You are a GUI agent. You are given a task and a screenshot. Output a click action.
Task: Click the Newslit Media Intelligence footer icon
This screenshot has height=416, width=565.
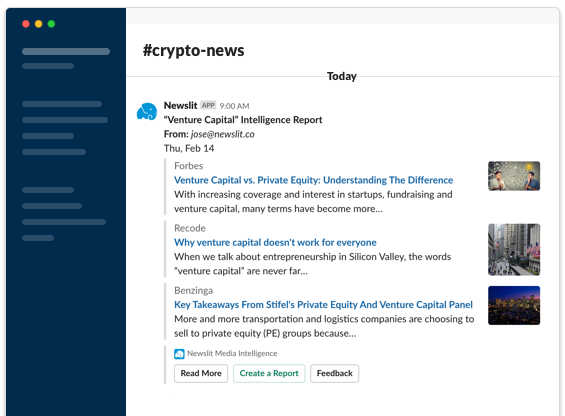(179, 354)
